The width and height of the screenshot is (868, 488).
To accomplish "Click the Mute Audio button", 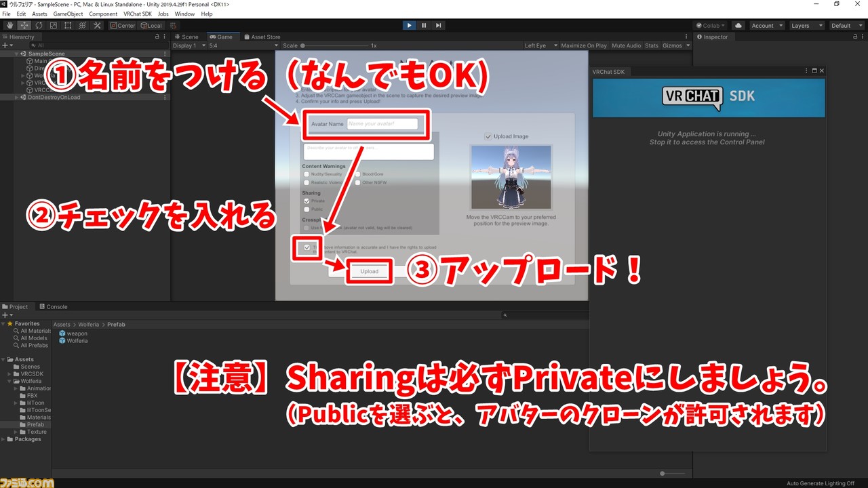I will click(626, 45).
